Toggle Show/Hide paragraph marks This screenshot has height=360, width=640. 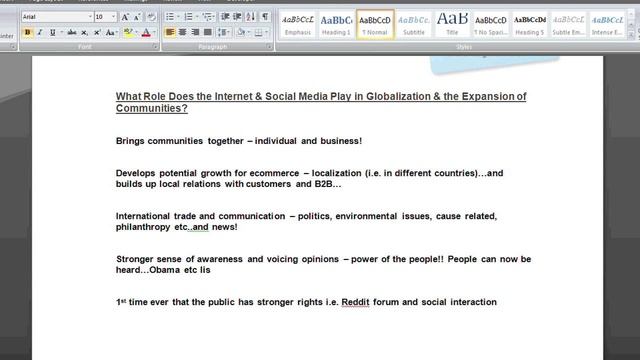pos(265,17)
